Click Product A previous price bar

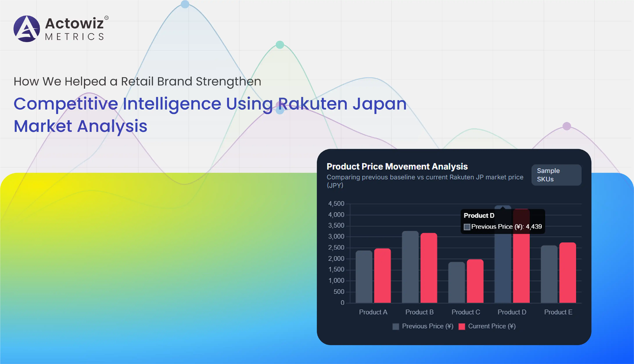click(x=364, y=277)
